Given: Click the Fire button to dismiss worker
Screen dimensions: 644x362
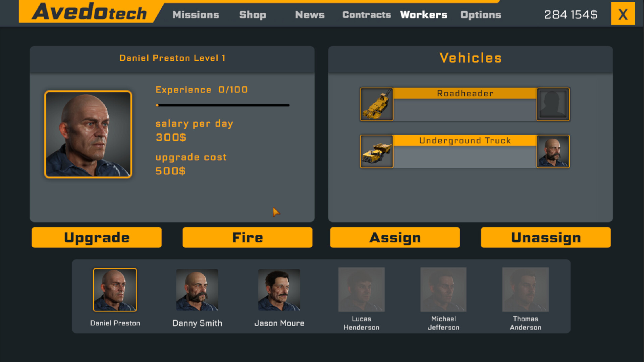Looking at the screenshot, I should tap(247, 237).
